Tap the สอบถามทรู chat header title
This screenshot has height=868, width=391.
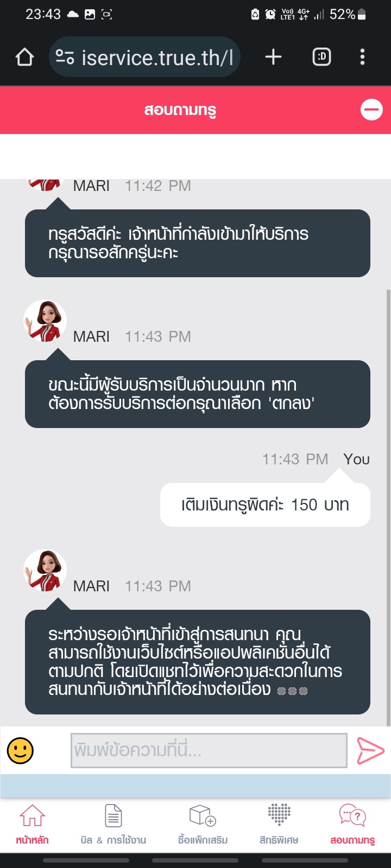(180, 110)
